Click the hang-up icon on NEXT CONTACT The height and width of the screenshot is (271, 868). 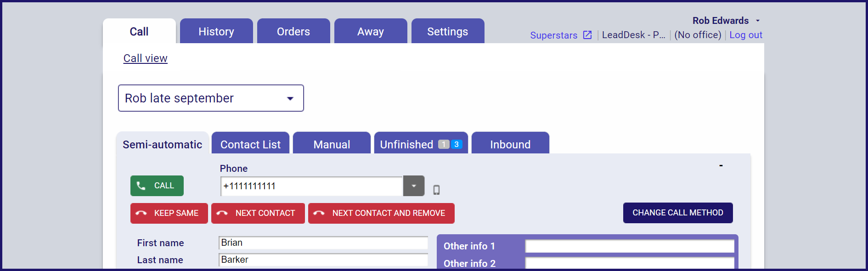223,213
